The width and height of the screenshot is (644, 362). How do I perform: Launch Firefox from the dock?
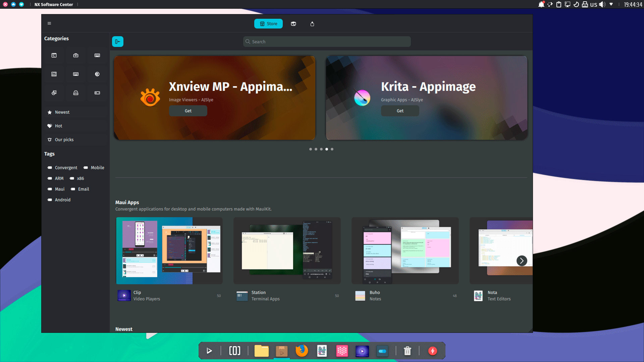(x=302, y=351)
